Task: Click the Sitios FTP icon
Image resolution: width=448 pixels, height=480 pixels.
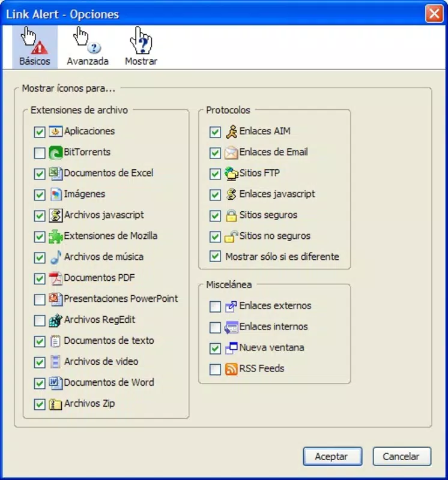Action: tap(231, 173)
